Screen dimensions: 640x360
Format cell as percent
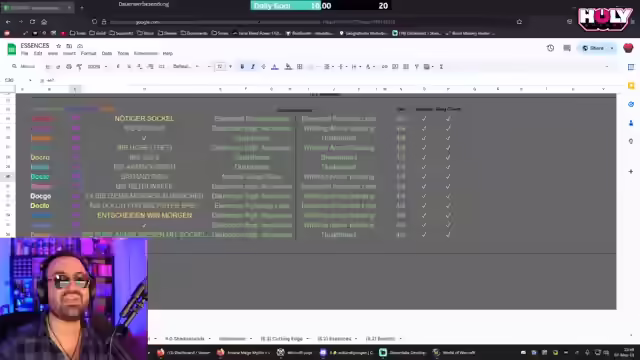click(129, 67)
